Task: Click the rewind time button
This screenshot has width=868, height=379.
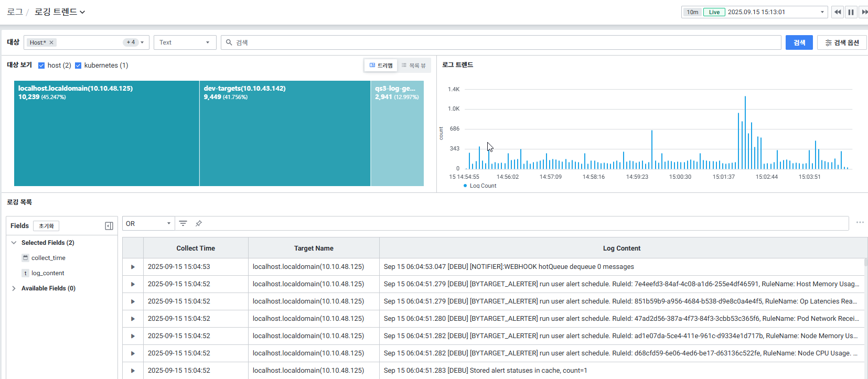Action: click(837, 12)
